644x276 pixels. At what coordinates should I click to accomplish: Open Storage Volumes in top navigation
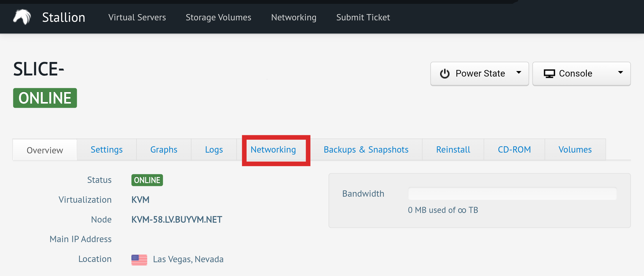219,17
